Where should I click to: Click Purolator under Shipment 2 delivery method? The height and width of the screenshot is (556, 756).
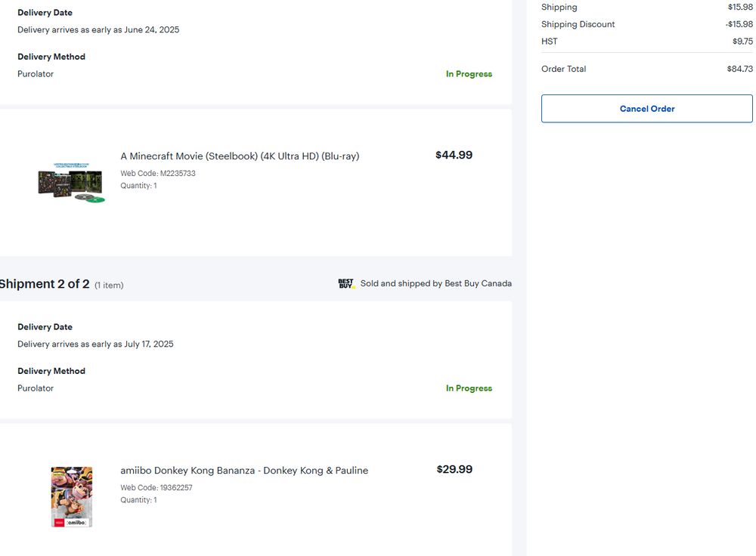36,388
